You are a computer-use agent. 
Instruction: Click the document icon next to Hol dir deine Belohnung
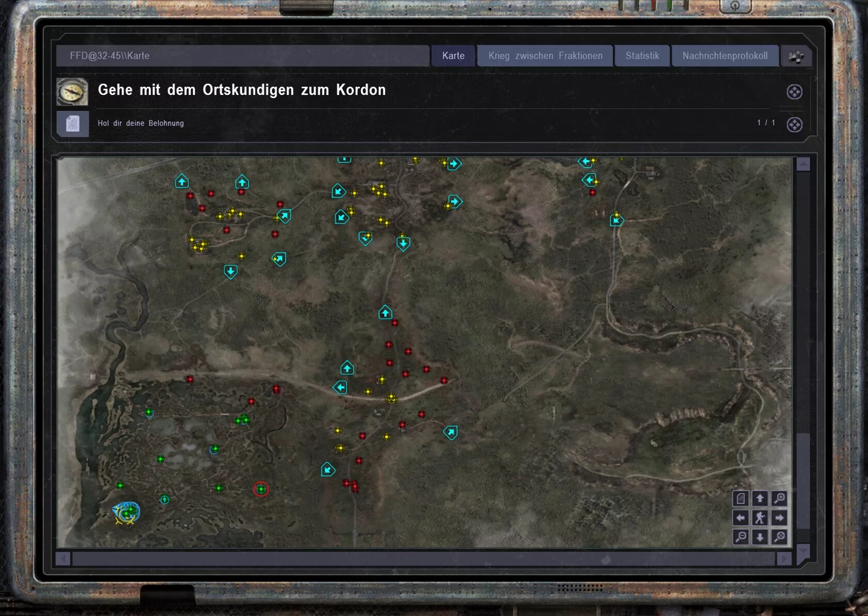pyautogui.click(x=72, y=124)
